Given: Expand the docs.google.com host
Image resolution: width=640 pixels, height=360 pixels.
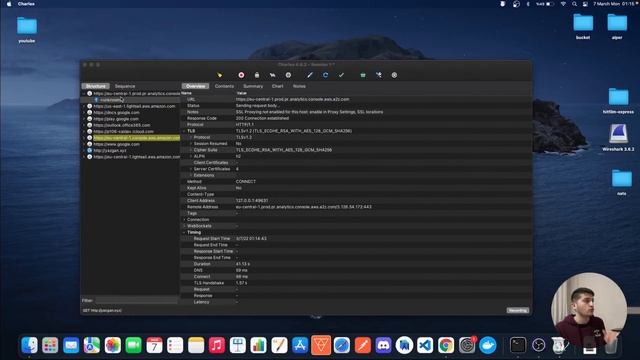Looking at the screenshot, I should pyautogui.click(x=84, y=113).
